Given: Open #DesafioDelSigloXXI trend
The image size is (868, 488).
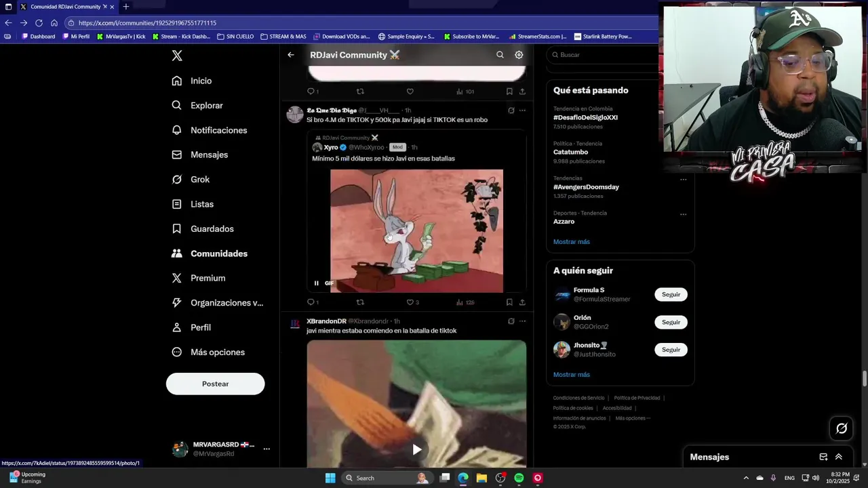Looking at the screenshot, I should tap(585, 117).
